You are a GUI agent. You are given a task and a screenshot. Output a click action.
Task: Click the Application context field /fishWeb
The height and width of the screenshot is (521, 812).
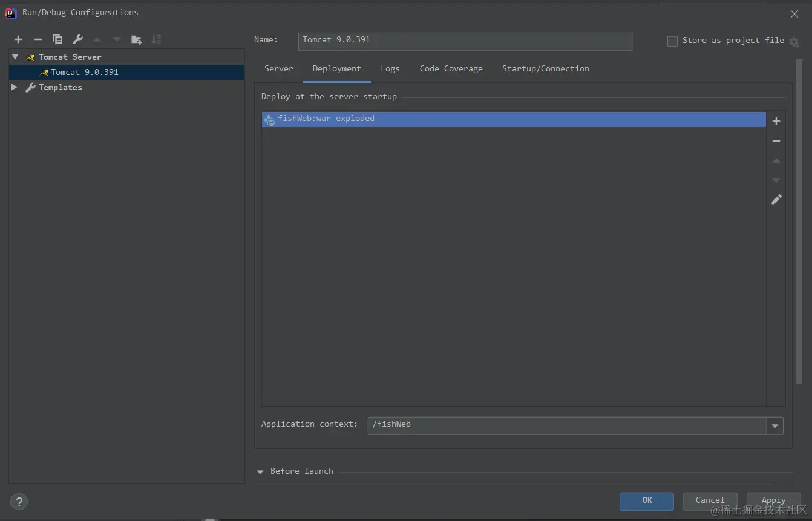tap(568, 426)
